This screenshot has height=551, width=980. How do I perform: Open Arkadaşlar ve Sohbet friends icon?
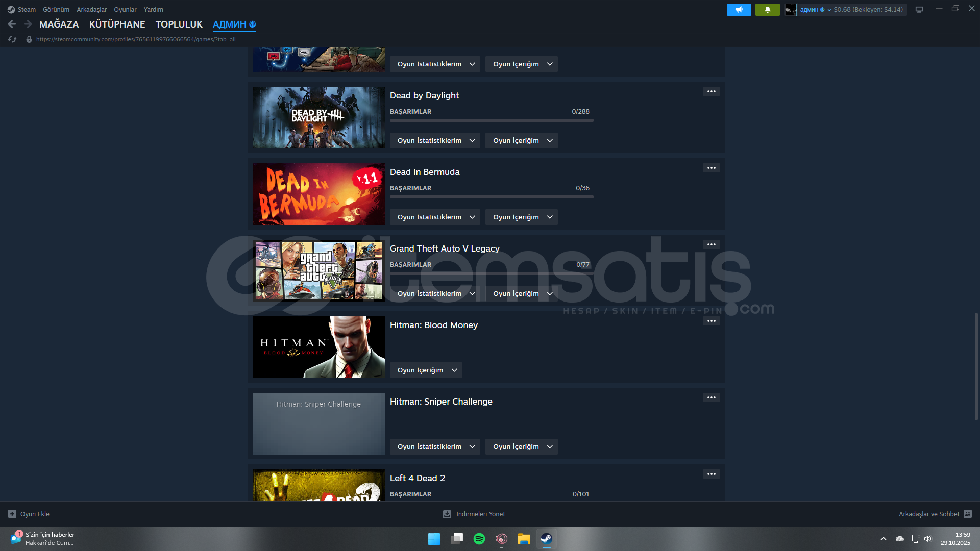point(968,514)
